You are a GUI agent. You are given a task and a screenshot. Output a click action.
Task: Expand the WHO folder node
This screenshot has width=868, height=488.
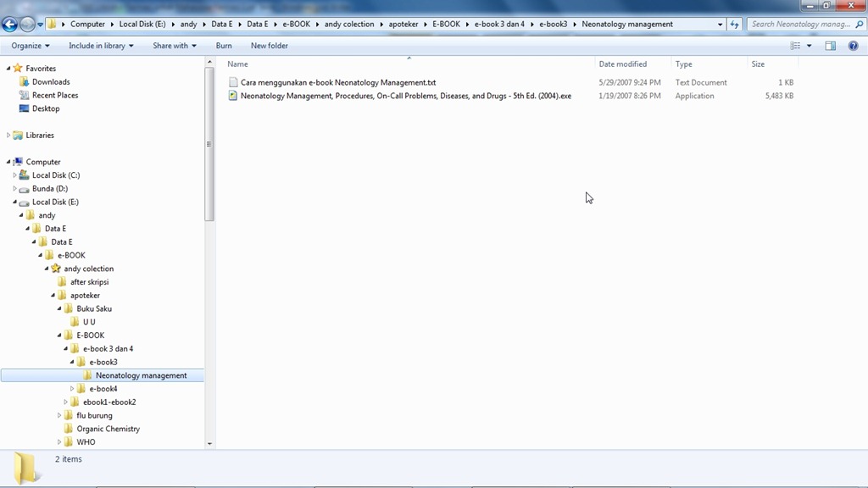click(x=59, y=442)
